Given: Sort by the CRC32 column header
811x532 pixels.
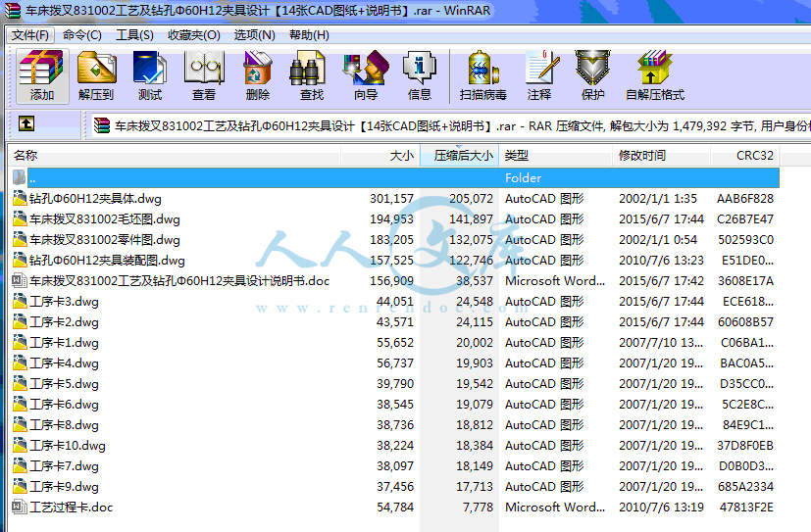Looking at the screenshot, I should click(745, 156).
